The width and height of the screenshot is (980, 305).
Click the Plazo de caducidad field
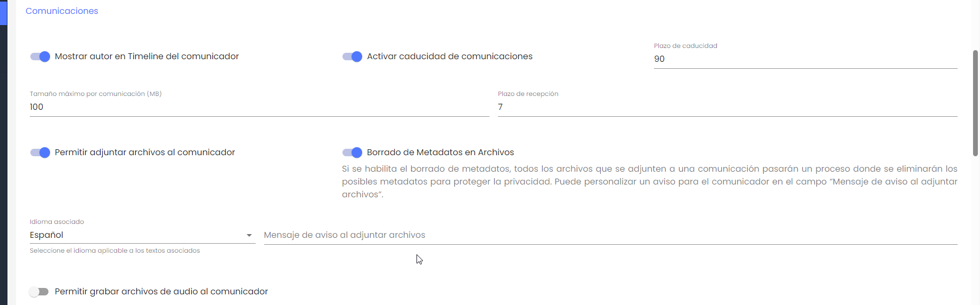click(x=805, y=59)
